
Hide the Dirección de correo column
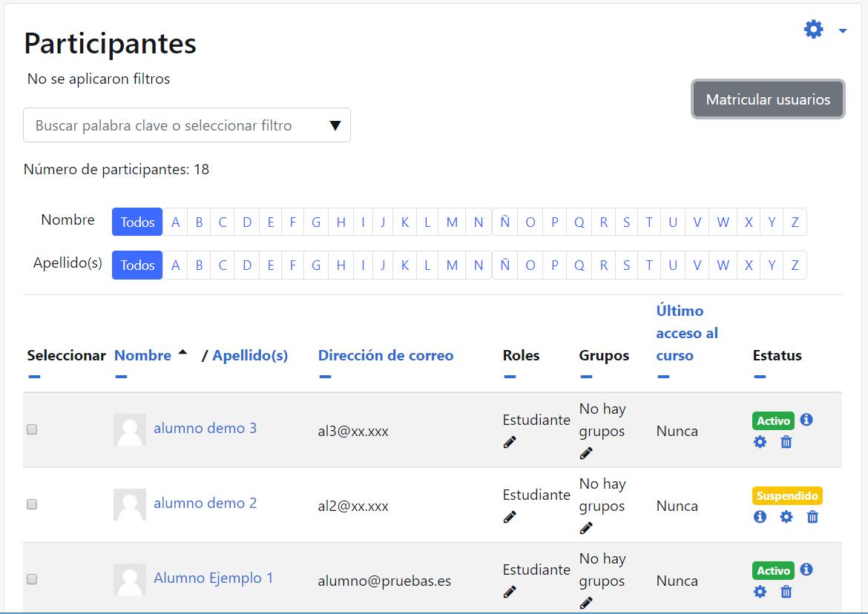[325, 377]
